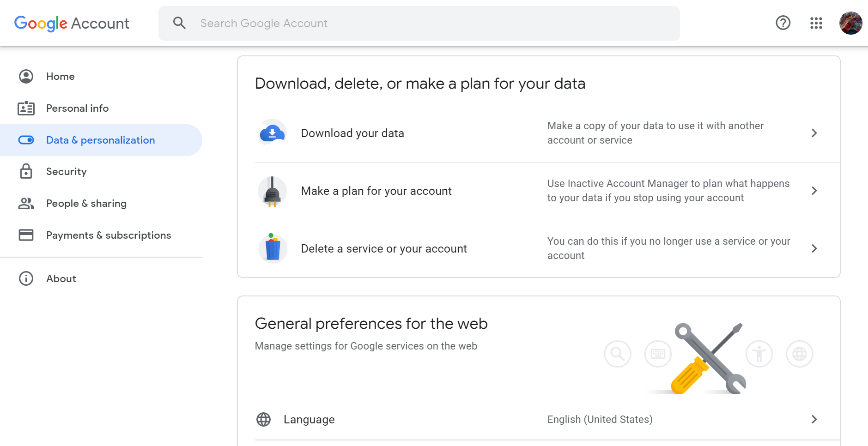Open the Help question mark icon
This screenshot has width=868, height=446.
pos(783,23)
